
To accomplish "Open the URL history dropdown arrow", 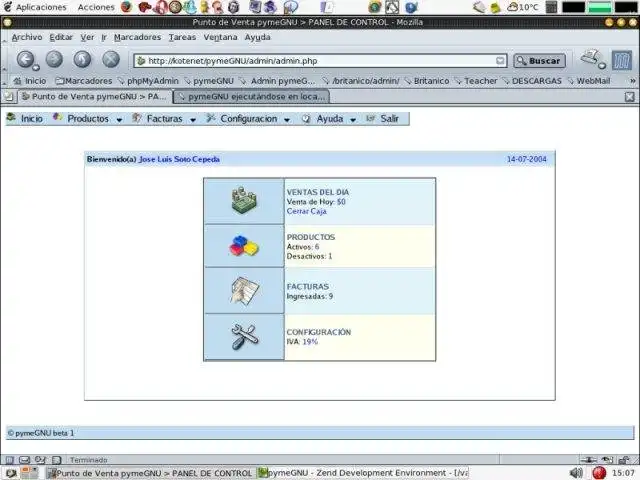I will [500, 61].
